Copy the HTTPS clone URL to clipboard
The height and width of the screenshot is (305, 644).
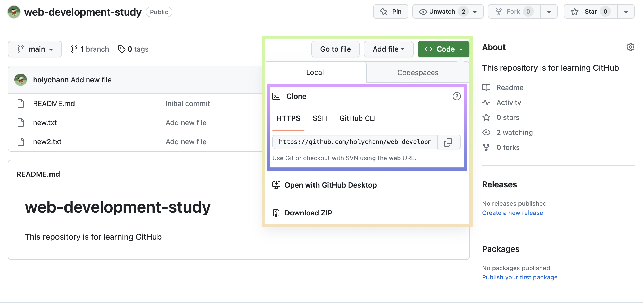(x=448, y=142)
